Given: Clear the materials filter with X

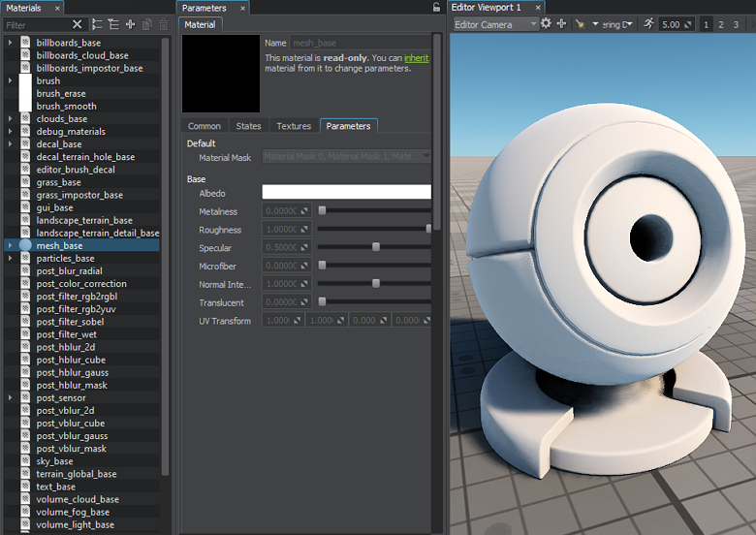Looking at the screenshot, I should 78,24.
